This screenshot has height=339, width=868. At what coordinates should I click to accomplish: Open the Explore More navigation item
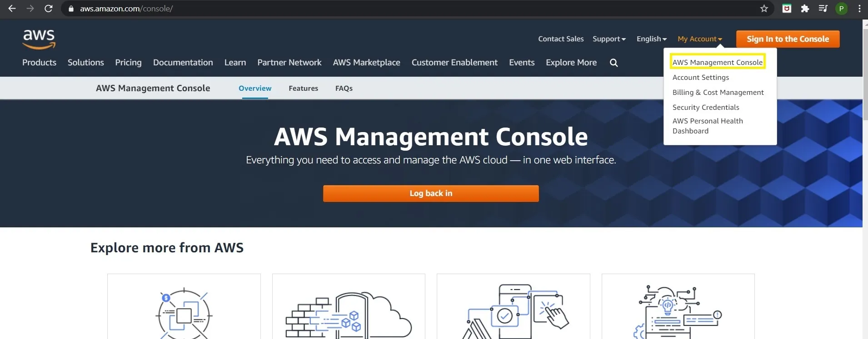(571, 63)
